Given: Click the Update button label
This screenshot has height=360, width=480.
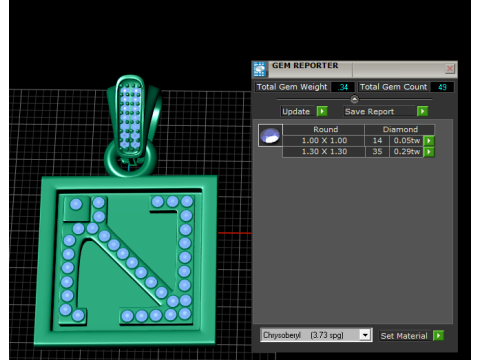Looking at the screenshot, I should pyautogui.click(x=296, y=111).
